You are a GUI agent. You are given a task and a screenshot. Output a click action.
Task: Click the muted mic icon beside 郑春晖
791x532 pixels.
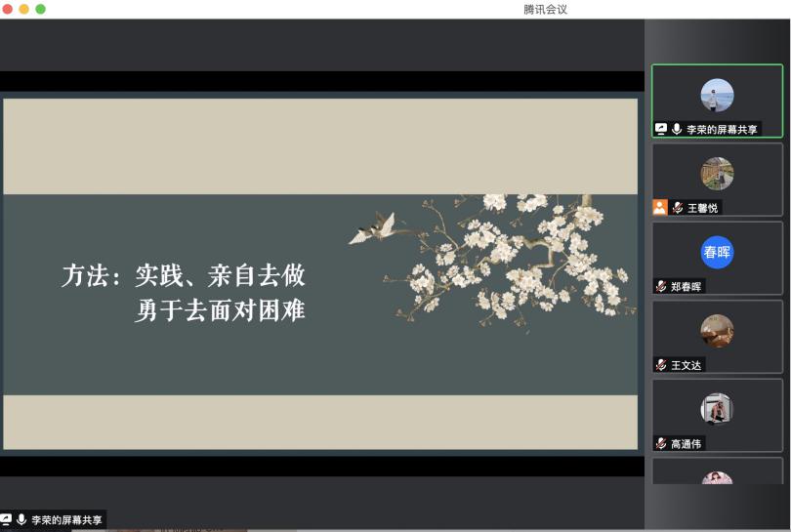click(x=661, y=286)
